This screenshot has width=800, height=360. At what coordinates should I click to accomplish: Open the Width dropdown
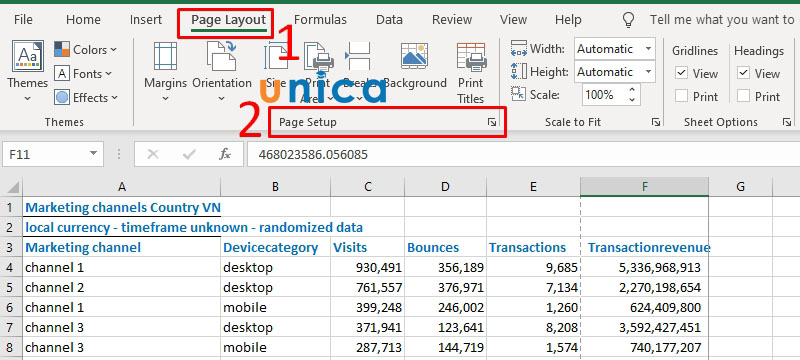(648, 49)
